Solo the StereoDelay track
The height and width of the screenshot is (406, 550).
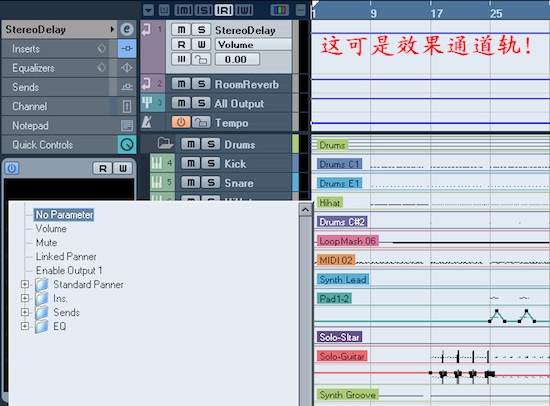click(201, 30)
